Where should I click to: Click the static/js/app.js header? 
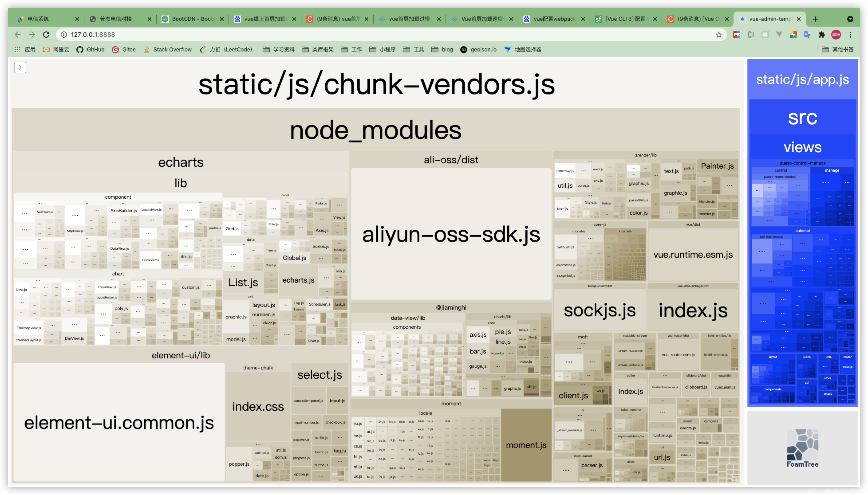click(802, 80)
